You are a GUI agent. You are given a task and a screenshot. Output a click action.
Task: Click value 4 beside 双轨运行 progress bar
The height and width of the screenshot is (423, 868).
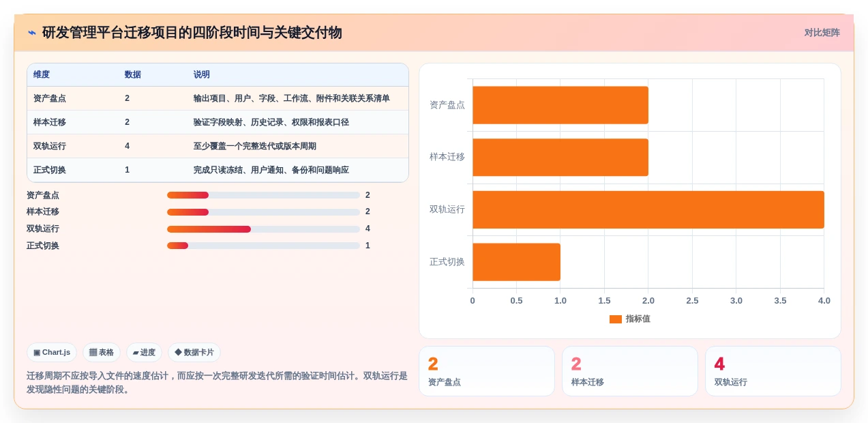pyautogui.click(x=368, y=229)
